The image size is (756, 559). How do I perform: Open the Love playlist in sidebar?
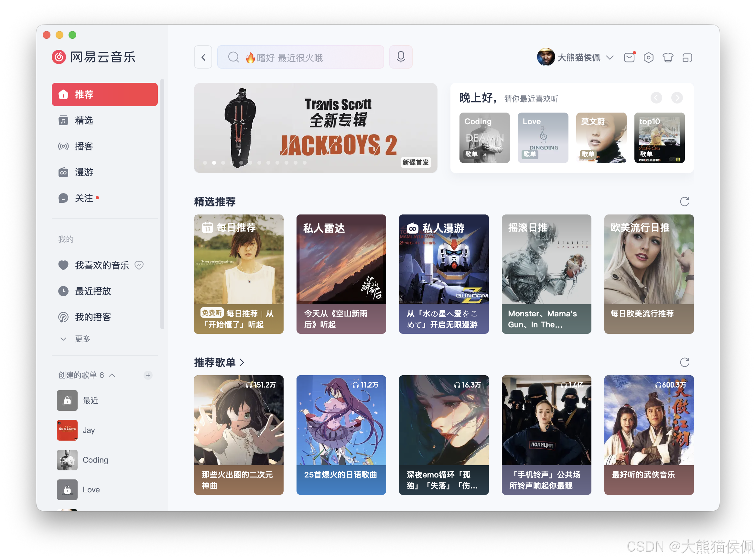tap(104, 490)
